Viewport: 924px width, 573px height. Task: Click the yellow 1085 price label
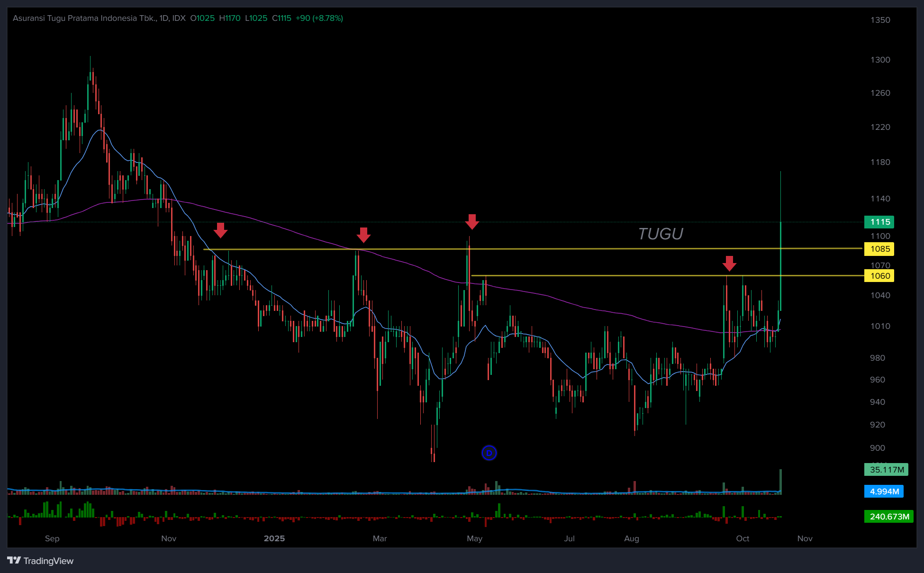pos(879,249)
